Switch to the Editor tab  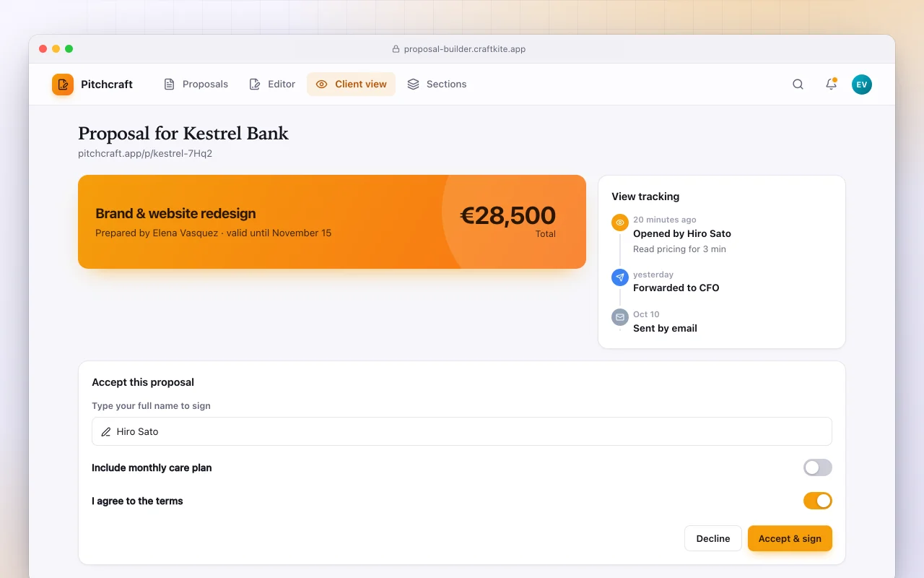tap(272, 85)
